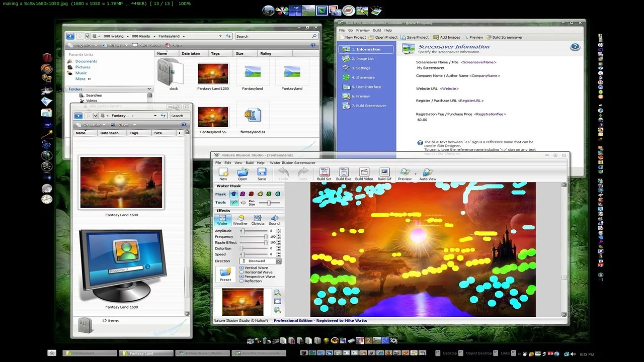Click the Build Gif toolbar icon
Image resolution: width=644 pixels, height=362 pixels.
(x=384, y=174)
